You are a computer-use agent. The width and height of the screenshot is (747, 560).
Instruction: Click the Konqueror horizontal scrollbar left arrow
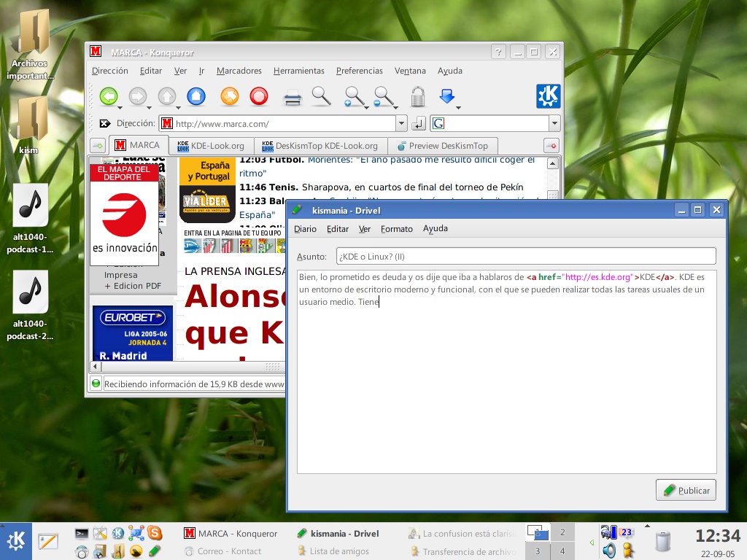95,366
